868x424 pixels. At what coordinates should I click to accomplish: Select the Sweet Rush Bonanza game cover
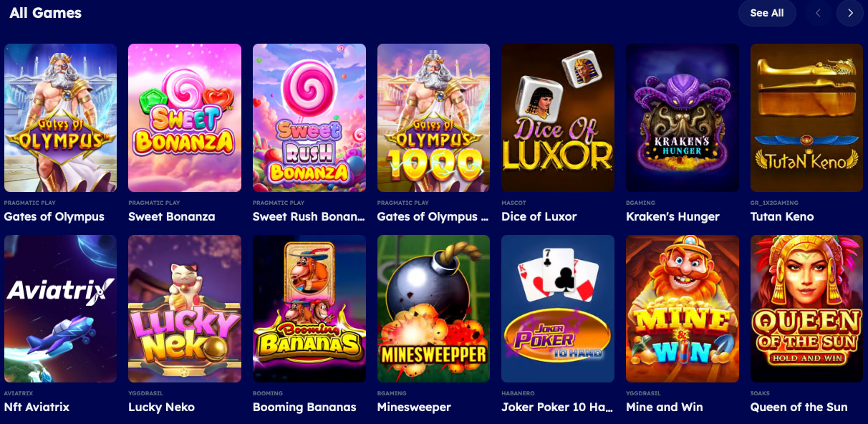(309, 118)
